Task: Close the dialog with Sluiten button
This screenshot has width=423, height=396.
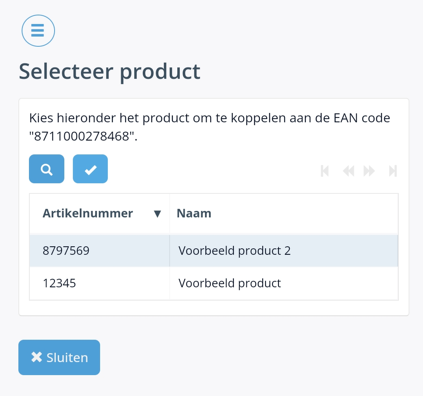Action: pyautogui.click(x=59, y=357)
